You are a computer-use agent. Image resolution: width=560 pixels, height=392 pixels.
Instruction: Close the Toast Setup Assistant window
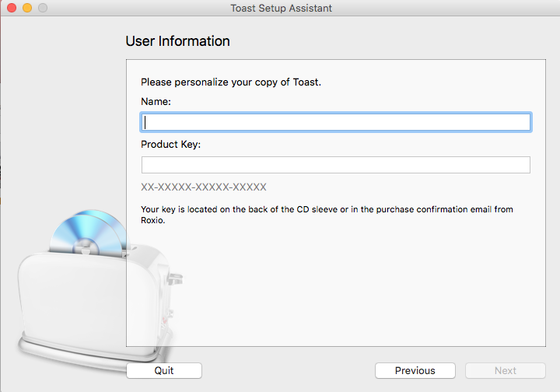(x=11, y=8)
